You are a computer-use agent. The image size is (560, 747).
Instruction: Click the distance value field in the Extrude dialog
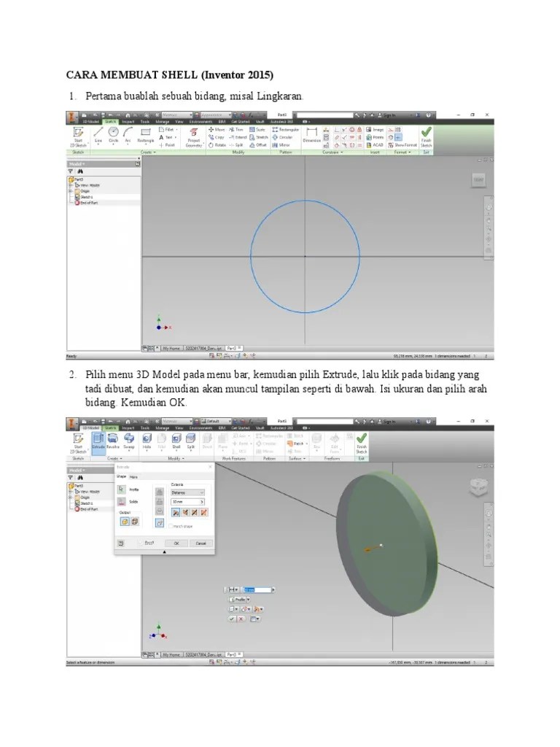[187, 502]
